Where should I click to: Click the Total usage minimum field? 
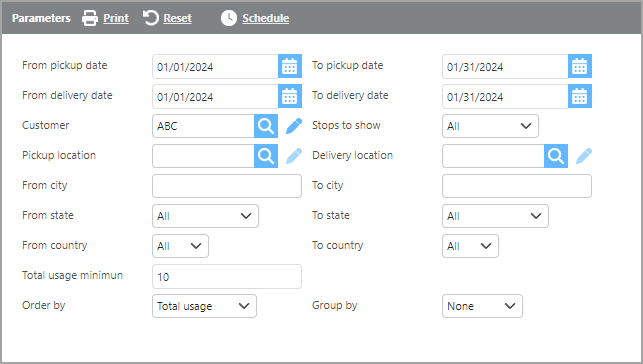click(x=227, y=276)
